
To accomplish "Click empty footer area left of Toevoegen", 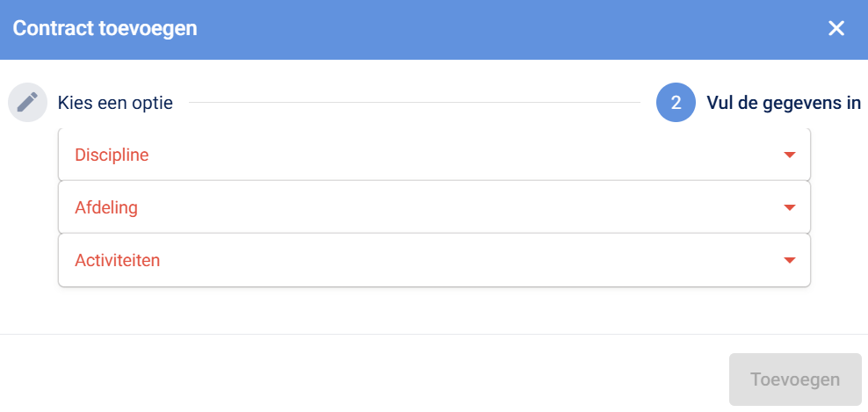I will (351, 379).
